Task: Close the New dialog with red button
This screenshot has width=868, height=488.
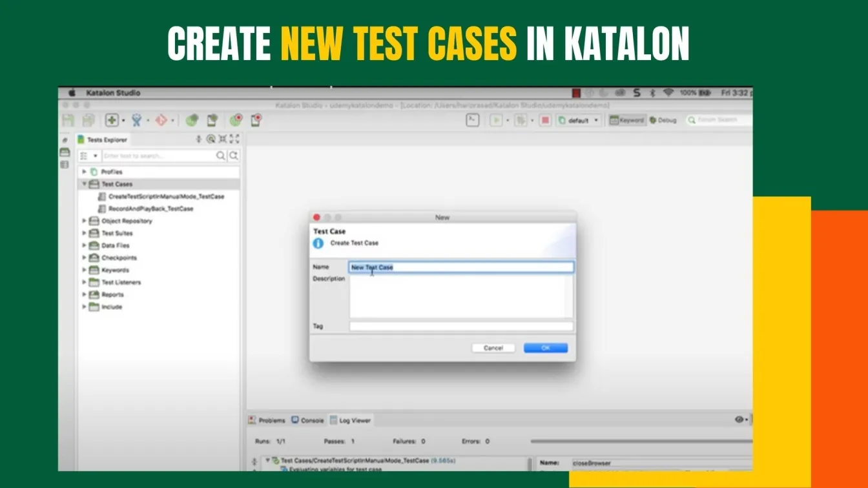Action: pyautogui.click(x=316, y=218)
